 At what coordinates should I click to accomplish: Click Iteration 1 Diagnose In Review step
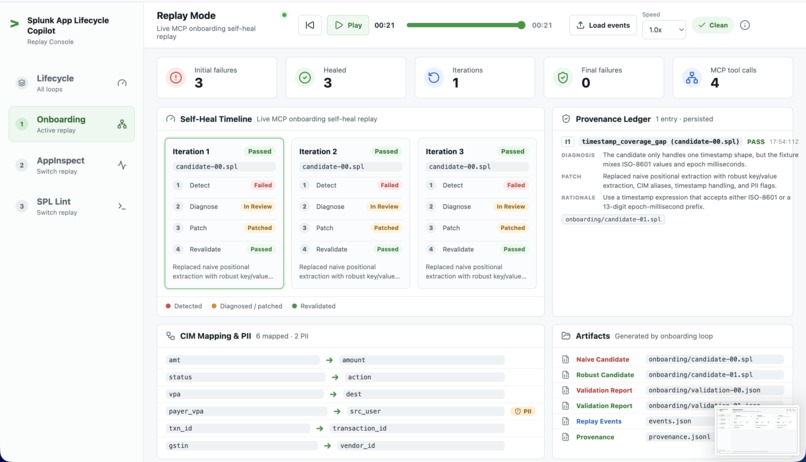(224, 206)
